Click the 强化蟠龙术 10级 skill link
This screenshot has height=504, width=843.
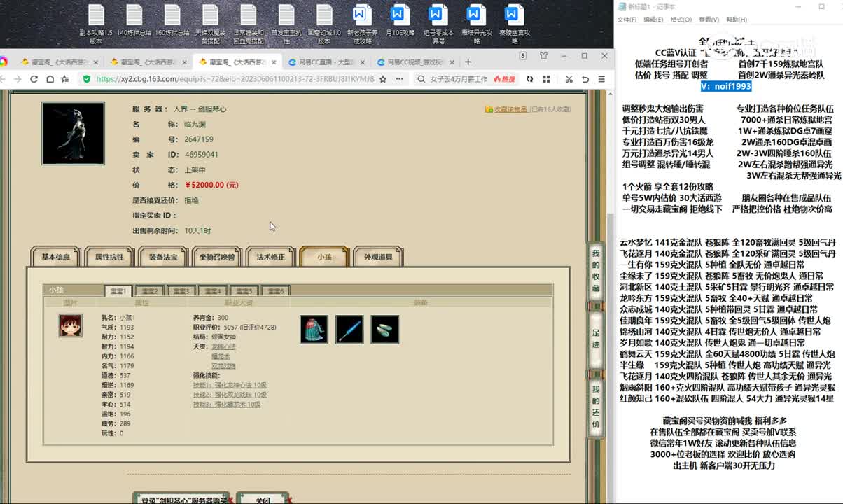coord(227,405)
